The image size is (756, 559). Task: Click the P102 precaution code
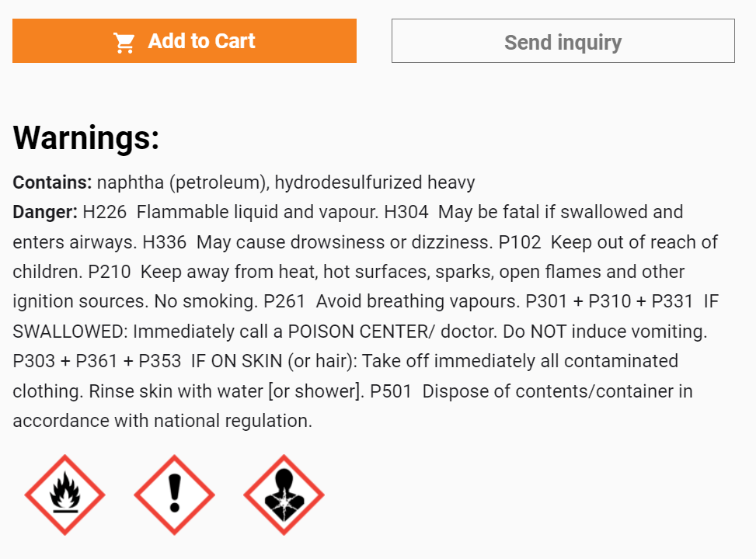[520, 242]
